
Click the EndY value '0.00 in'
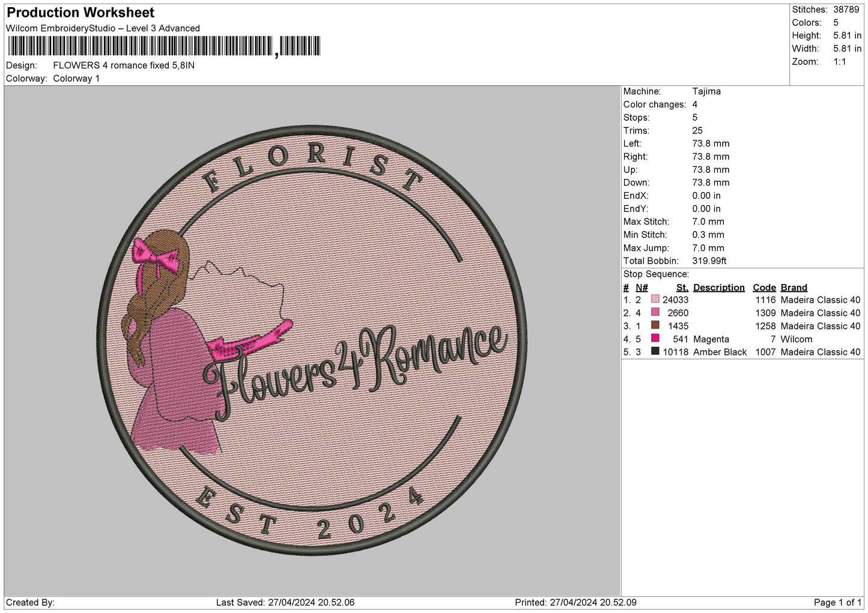706,209
